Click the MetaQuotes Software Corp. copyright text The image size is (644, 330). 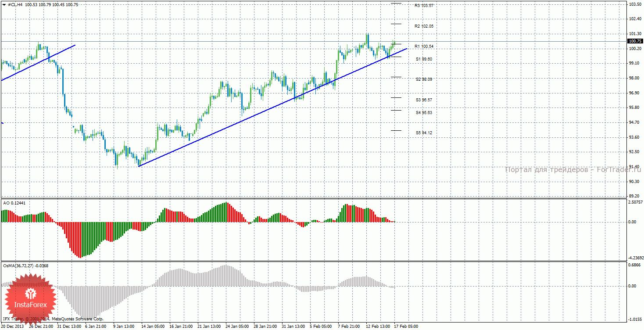pyautogui.click(x=53, y=319)
